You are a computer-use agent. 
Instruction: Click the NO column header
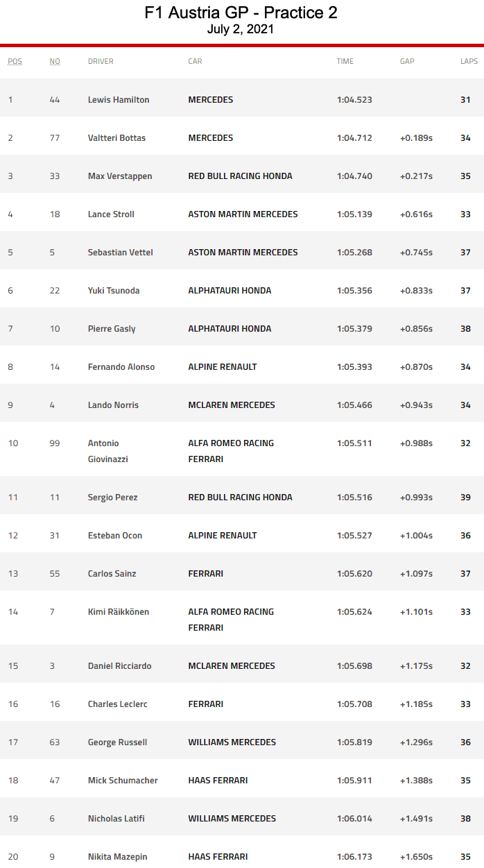point(55,61)
